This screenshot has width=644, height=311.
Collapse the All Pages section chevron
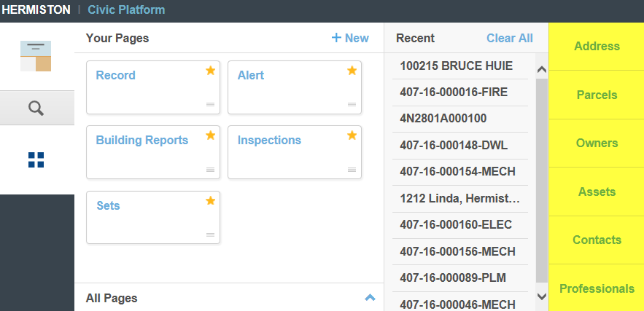click(x=370, y=298)
